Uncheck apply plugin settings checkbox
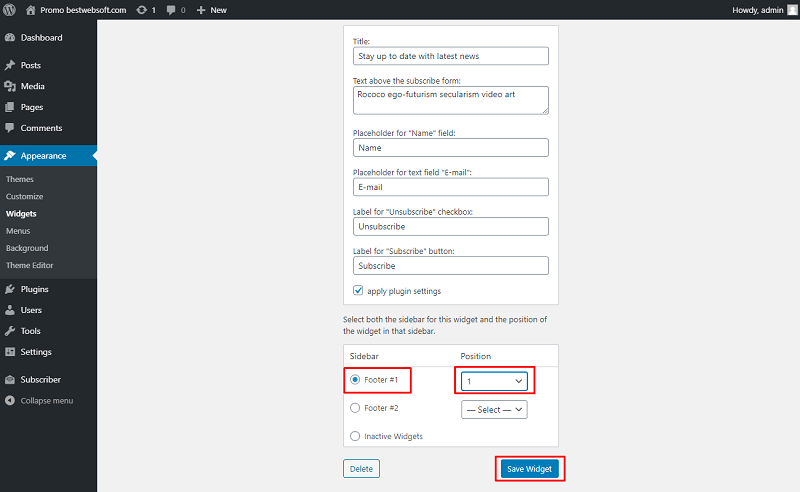Image resolution: width=800 pixels, height=492 pixels. click(x=358, y=290)
